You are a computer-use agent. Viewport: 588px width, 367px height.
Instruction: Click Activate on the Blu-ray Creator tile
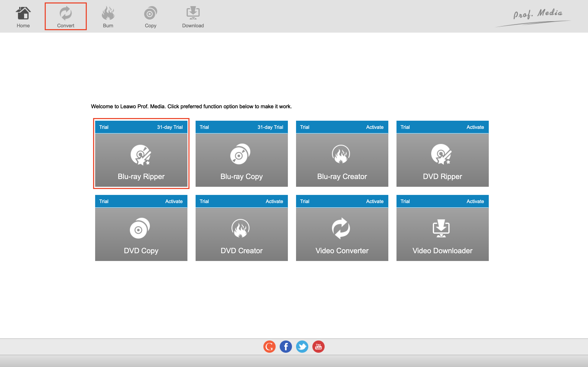coord(375,127)
